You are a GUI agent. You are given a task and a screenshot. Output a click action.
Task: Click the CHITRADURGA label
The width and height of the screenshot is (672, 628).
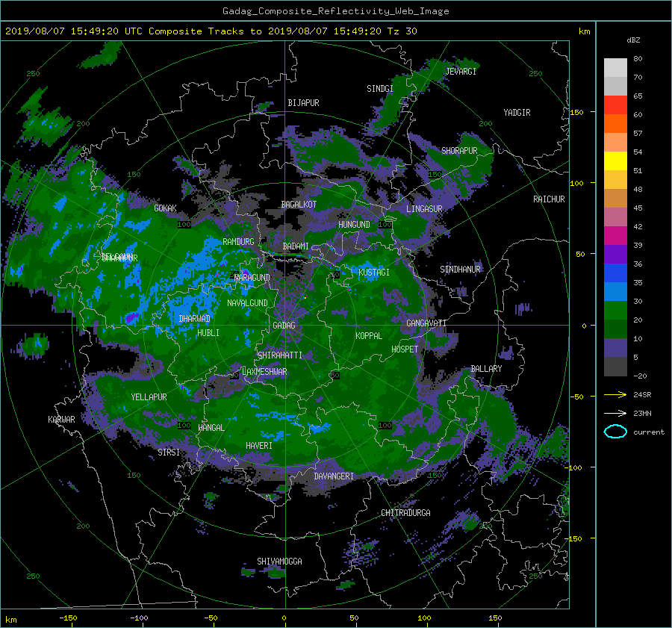pos(405,513)
